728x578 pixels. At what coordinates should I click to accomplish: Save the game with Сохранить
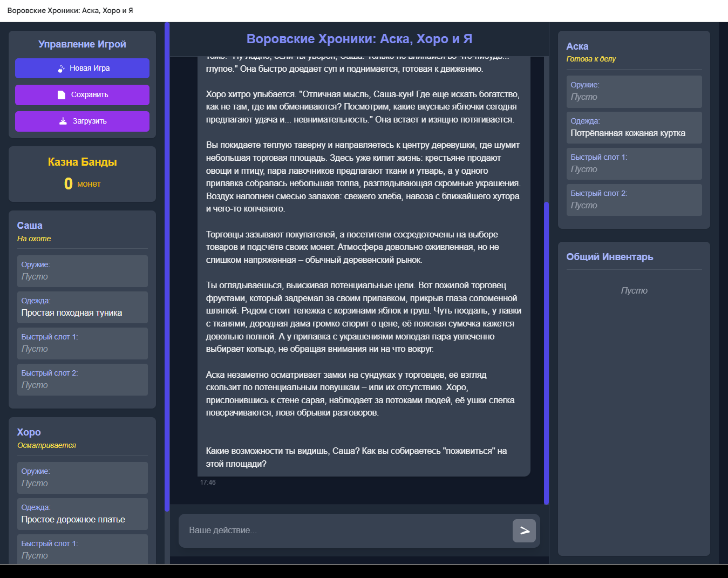click(82, 95)
